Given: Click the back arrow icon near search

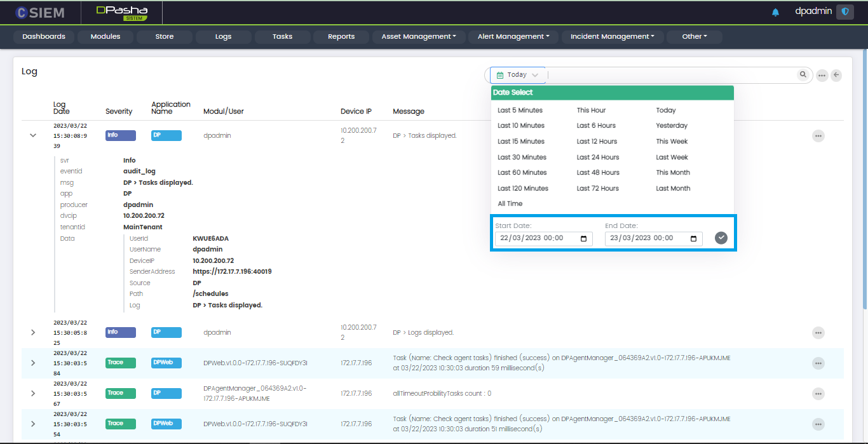Looking at the screenshot, I should (836, 75).
